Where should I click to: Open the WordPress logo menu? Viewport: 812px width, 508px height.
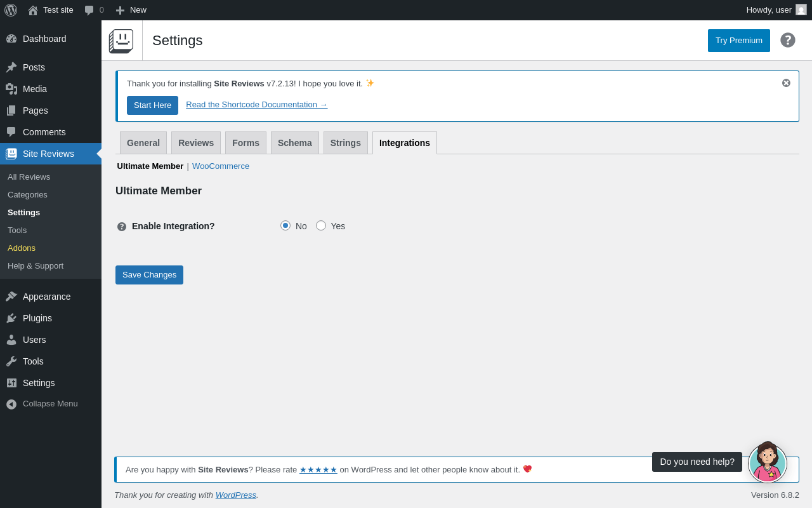pyautogui.click(x=11, y=10)
